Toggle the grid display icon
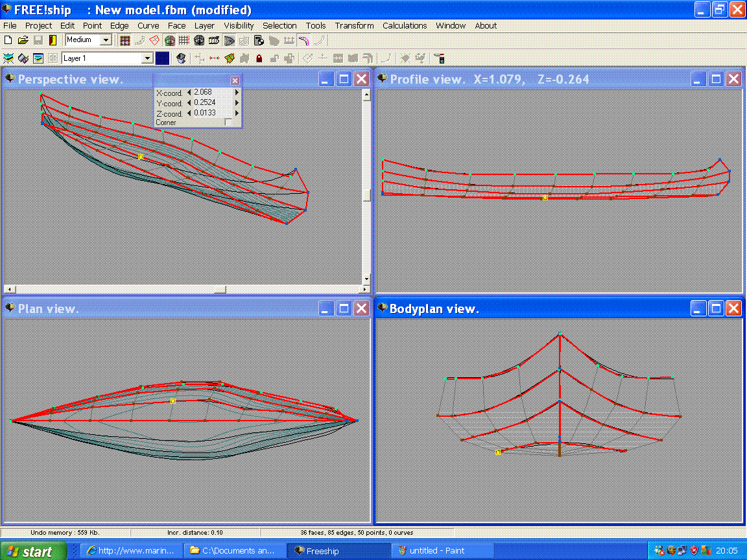The height and width of the screenshot is (560, 747). (x=184, y=40)
